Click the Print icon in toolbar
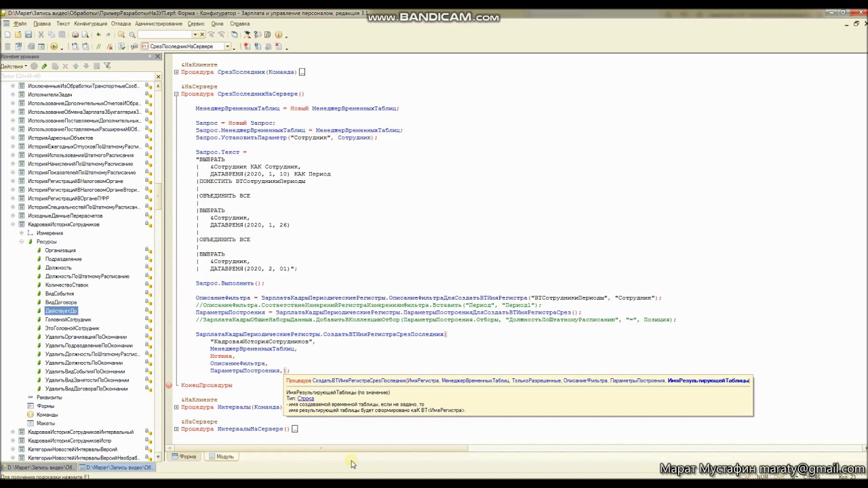This screenshot has width=868, height=488. (x=75, y=35)
